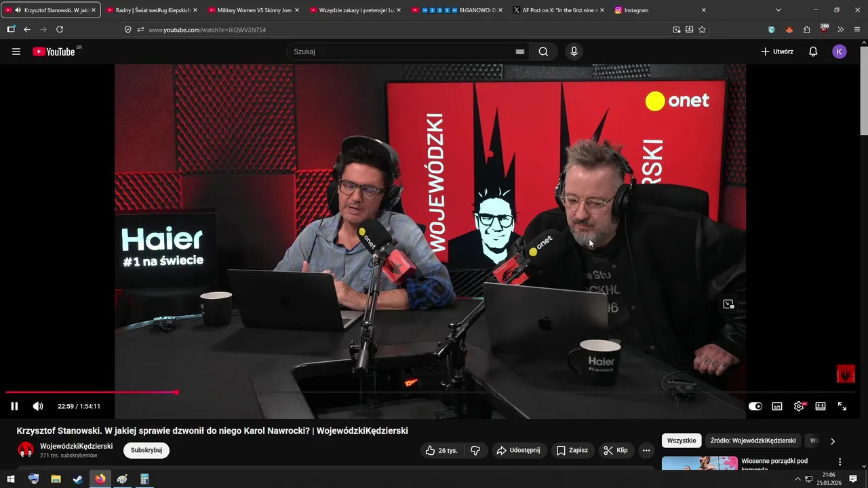
Task: Create a clip with Klip button
Action: tap(616, 450)
